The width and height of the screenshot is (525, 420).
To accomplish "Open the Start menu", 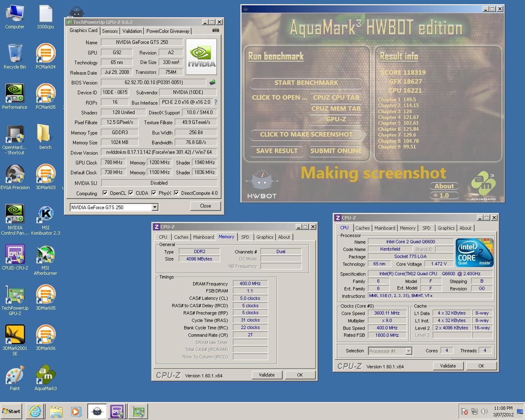I will (11, 411).
